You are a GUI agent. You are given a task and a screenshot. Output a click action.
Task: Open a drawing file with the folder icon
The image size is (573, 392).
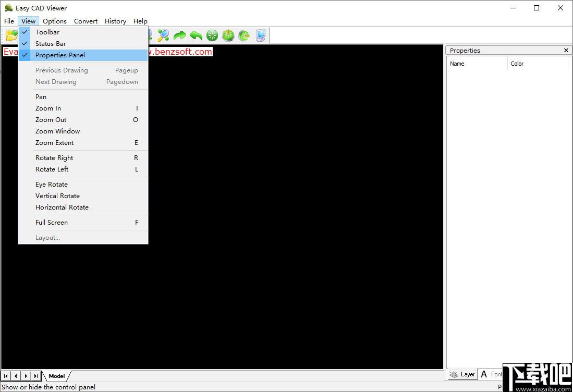pyautogui.click(x=11, y=35)
